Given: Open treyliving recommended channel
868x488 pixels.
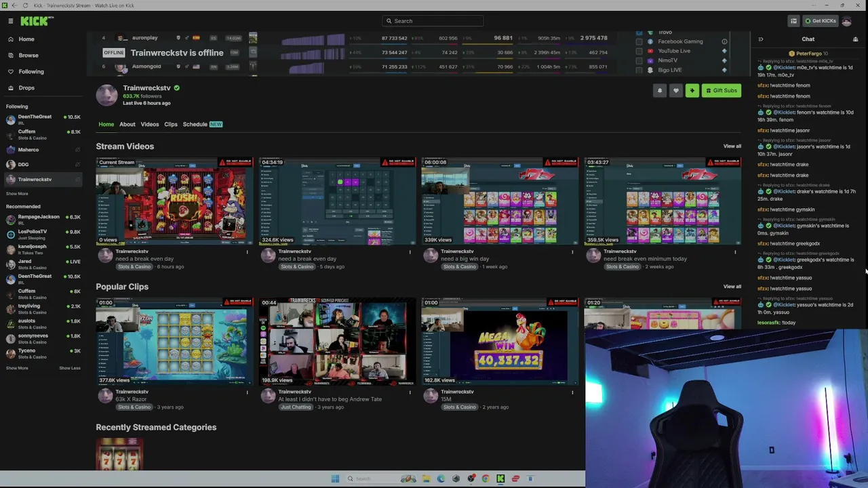Looking at the screenshot, I should coord(43,309).
